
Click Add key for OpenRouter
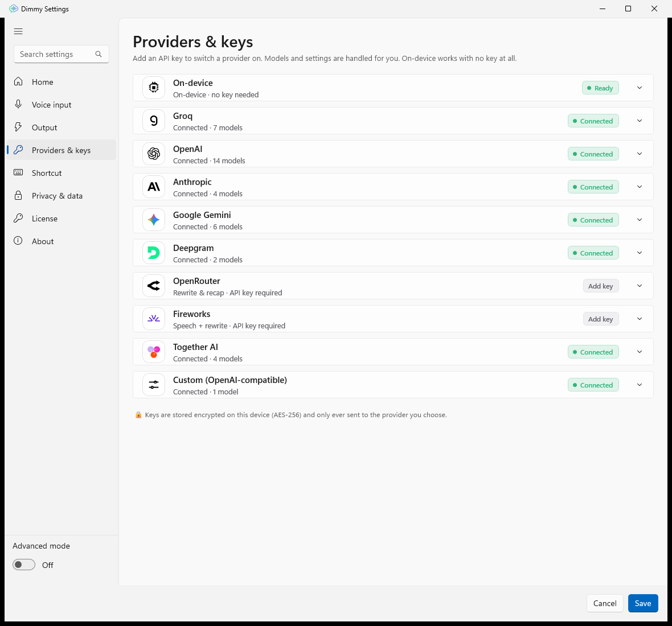pyautogui.click(x=600, y=286)
